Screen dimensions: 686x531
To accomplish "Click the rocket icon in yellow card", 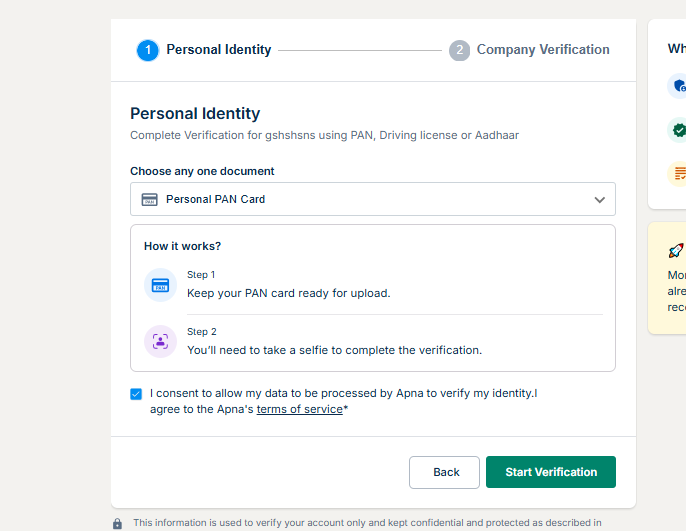I will [676, 250].
